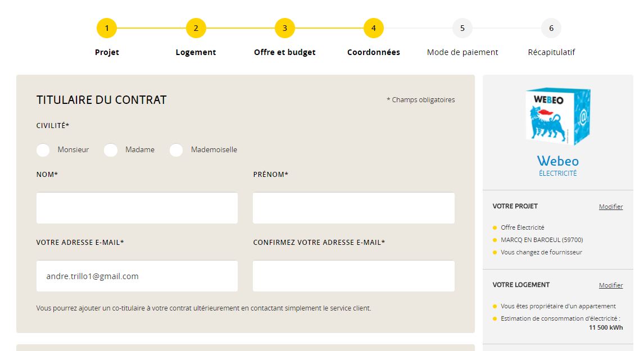This screenshot has width=644, height=351.
Task: Click the VOTRE PROJET section heading
Action: point(515,206)
